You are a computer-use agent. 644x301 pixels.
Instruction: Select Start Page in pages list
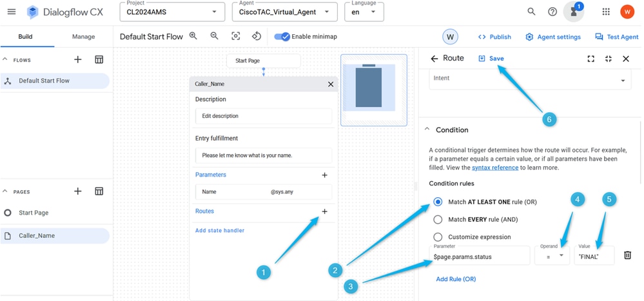pyautogui.click(x=55, y=213)
